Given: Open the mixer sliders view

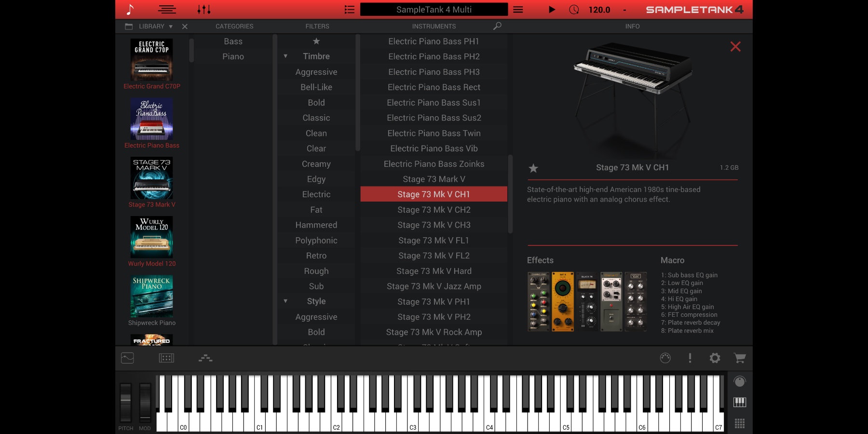Looking at the screenshot, I should point(204,9).
